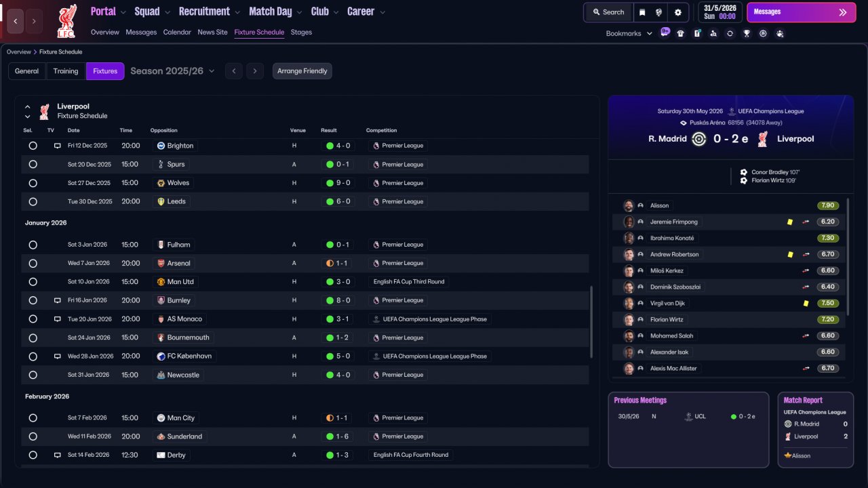Open the Stages sub-tab
Screen dimensions: 868x488
click(301, 33)
